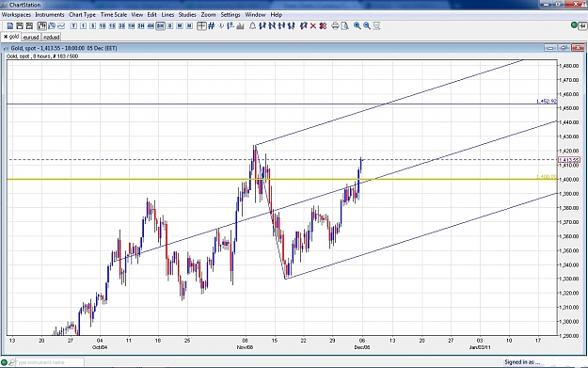Open print preview icon
The height and width of the screenshot is (368, 588).
coord(345,26)
